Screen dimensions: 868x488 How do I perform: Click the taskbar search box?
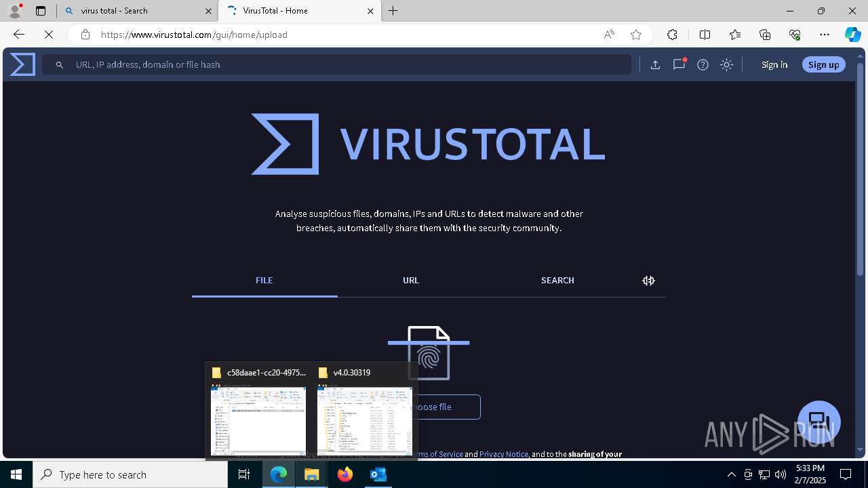point(130,474)
